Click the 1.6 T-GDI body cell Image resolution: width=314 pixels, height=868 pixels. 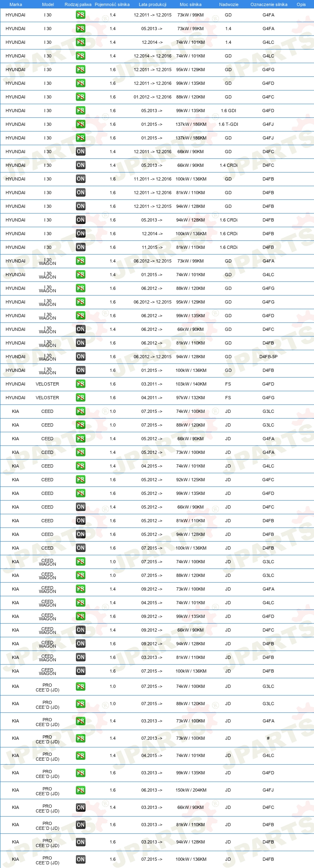(228, 124)
